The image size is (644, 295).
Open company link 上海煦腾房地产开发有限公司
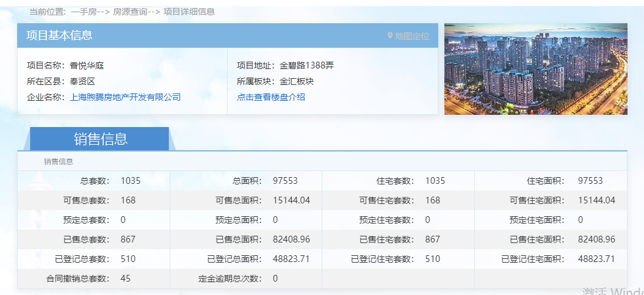click(125, 97)
